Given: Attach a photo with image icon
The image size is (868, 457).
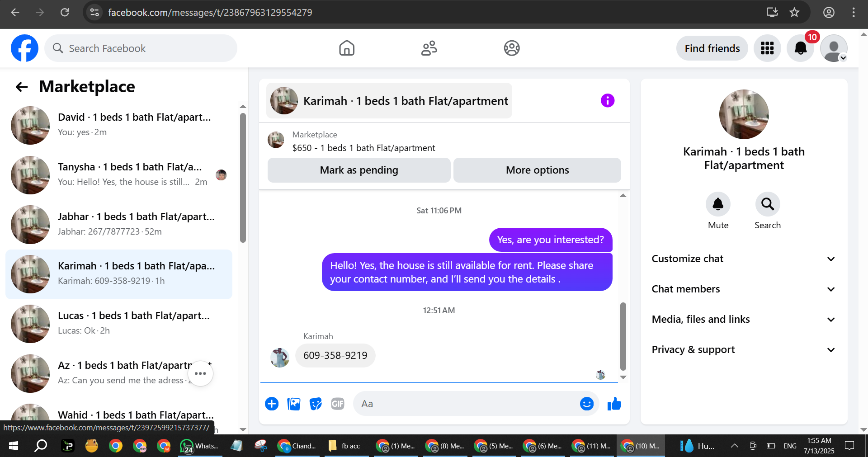Looking at the screenshot, I should (x=294, y=404).
